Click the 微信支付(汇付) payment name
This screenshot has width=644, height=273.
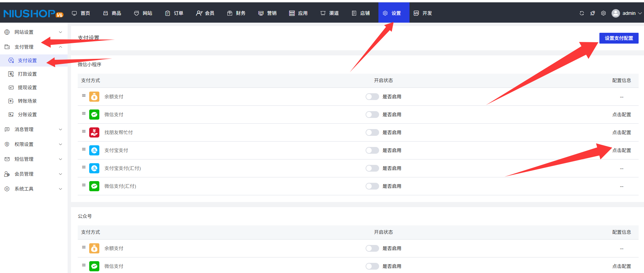click(120, 186)
